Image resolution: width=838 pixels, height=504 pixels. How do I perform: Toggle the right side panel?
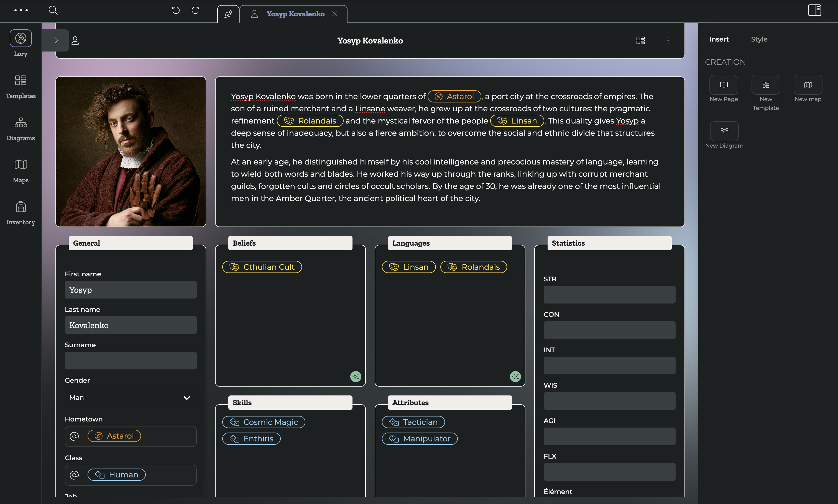pos(814,10)
